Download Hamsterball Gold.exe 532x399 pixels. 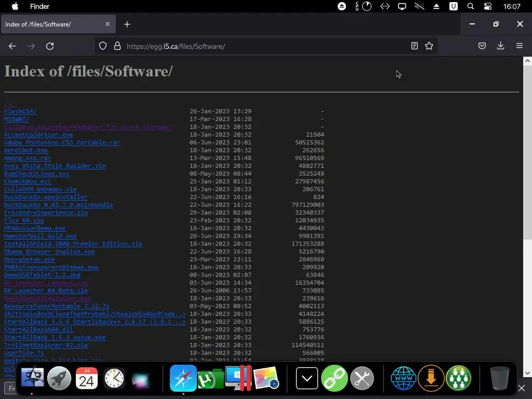[41, 236]
